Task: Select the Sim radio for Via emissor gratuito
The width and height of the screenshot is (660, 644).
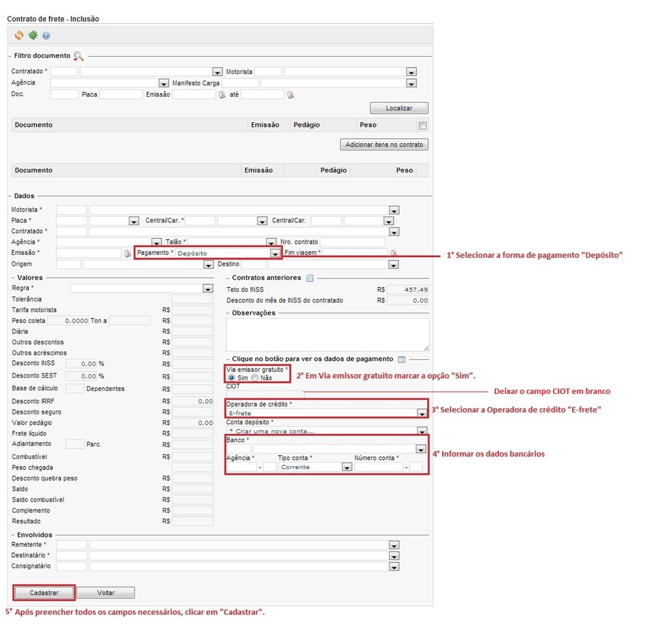Action: point(232,378)
